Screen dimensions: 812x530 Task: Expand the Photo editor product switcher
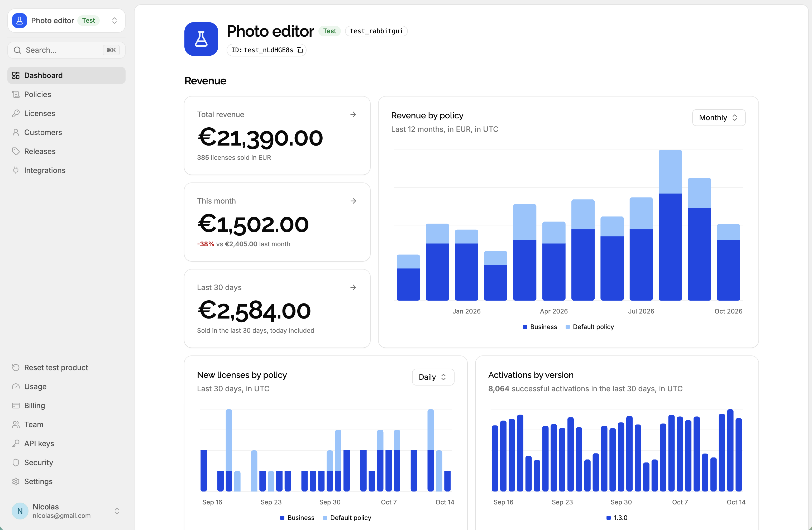click(x=66, y=21)
